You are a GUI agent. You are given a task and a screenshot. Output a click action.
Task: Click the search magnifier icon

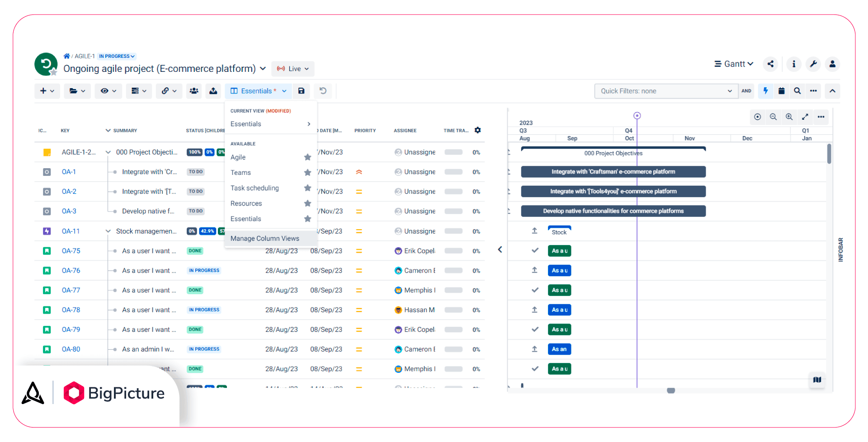tap(797, 91)
